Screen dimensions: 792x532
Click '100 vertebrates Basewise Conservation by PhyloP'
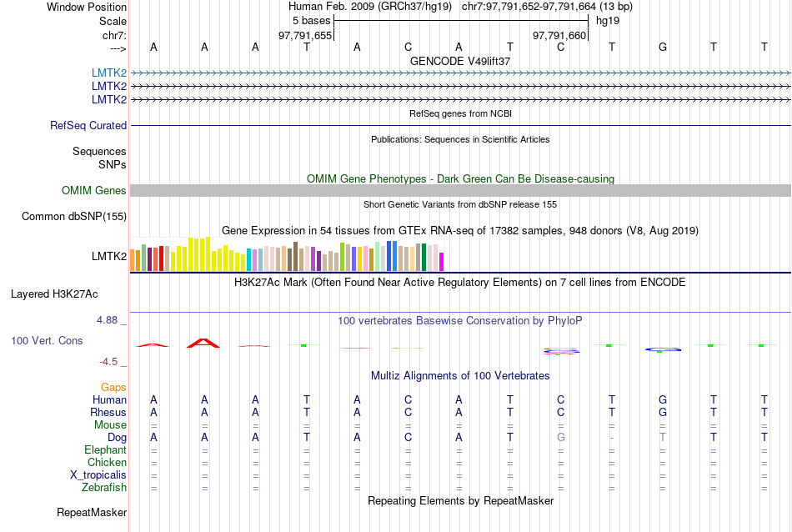pyautogui.click(x=460, y=321)
